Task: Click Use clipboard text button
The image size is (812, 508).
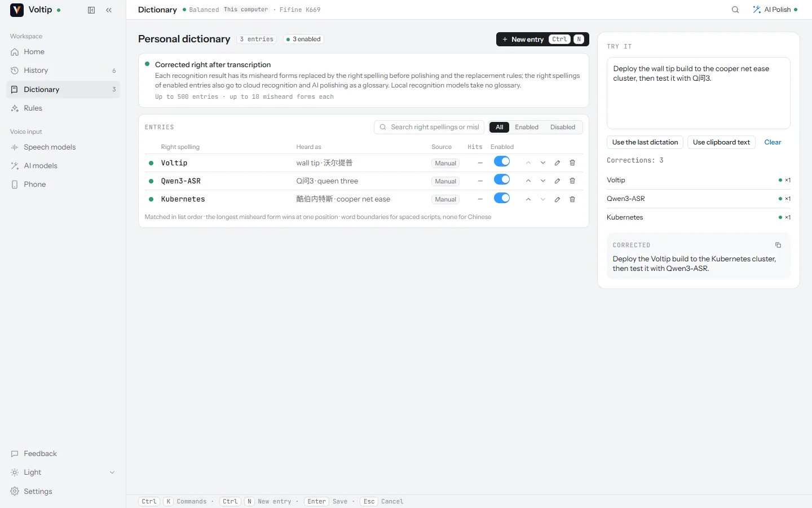Action: coord(721,142)
